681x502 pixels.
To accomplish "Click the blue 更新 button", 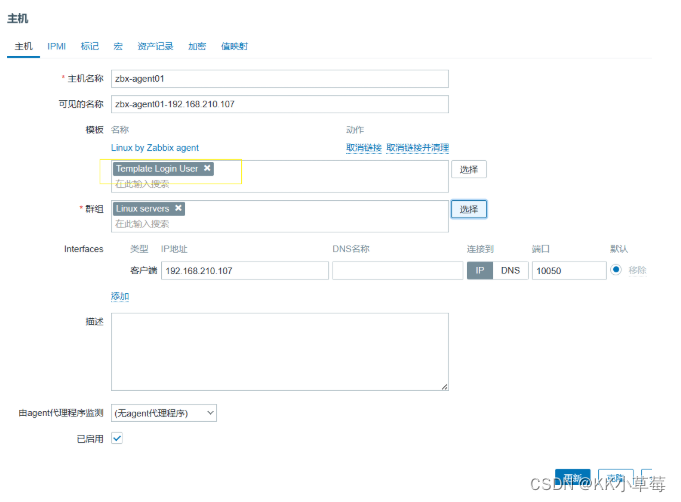I will 572,478.
